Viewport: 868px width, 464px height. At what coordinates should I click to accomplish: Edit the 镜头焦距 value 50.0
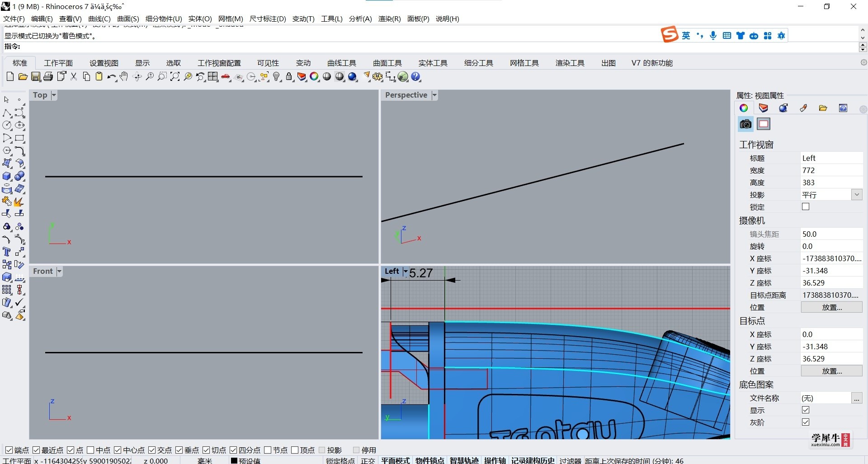831,234
